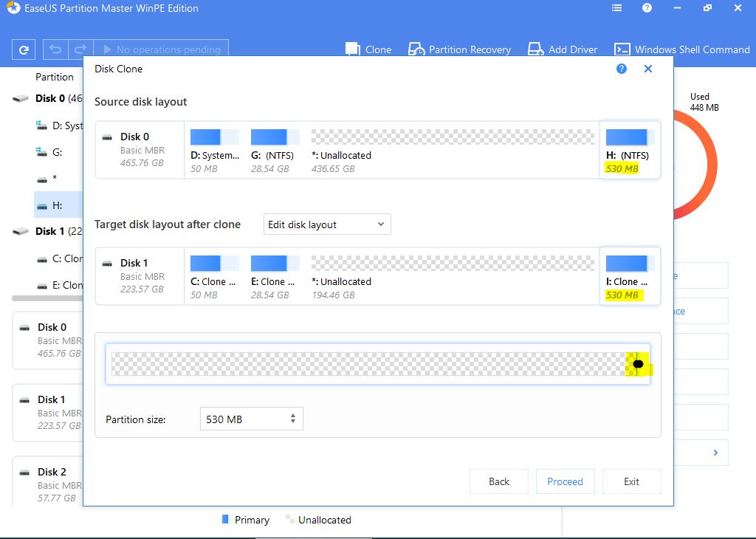Screen dimensions: 756x539
Task: Click the Proceed button
Action: [x=565, y=481]
